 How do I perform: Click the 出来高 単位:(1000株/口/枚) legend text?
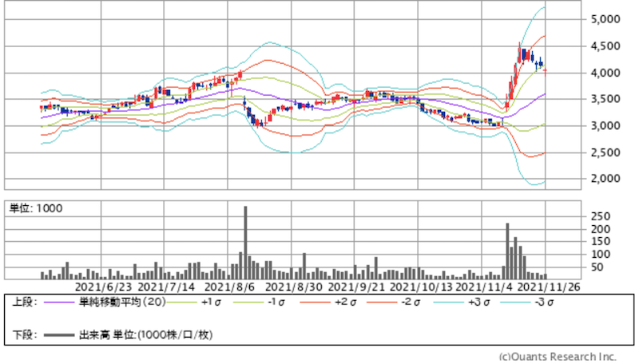point(145,335)
